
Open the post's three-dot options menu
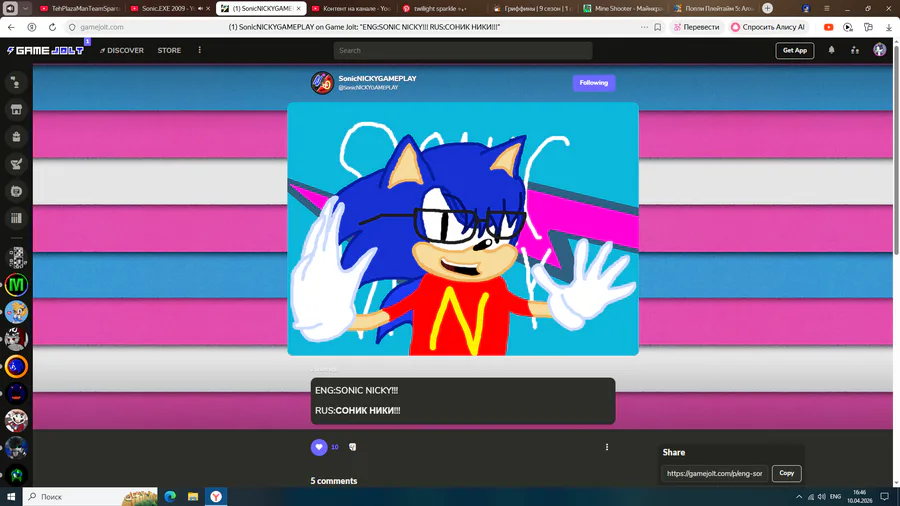[x=607, y=447]
